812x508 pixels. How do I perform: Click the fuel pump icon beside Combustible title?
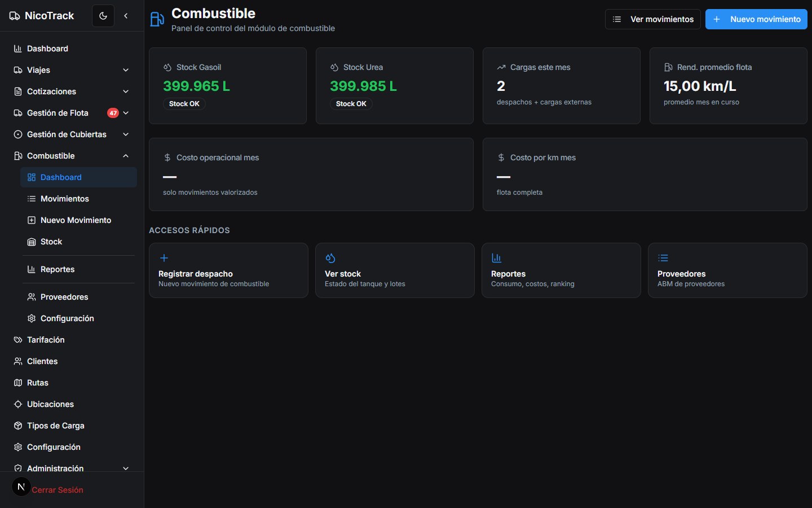point(157,20)
